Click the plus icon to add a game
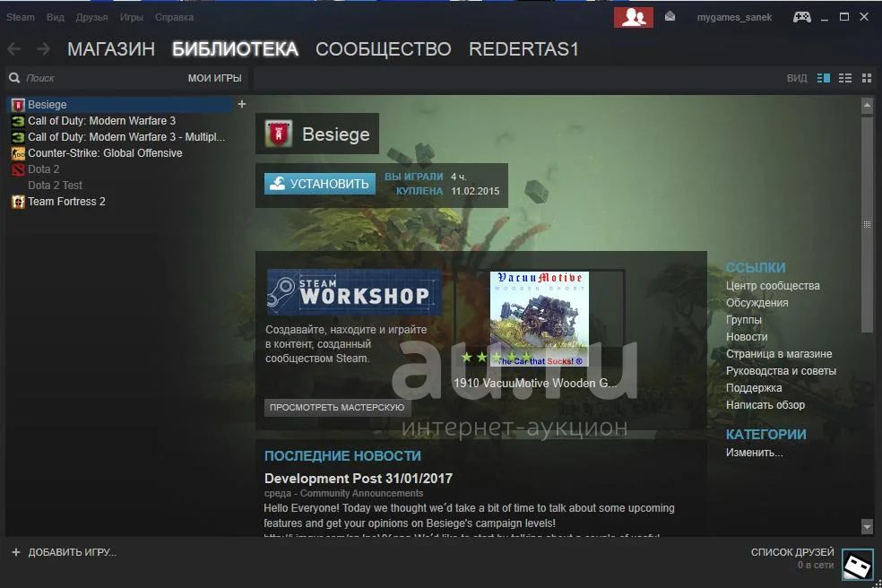This screenshot has width=882, height=588. coord(16,552)
